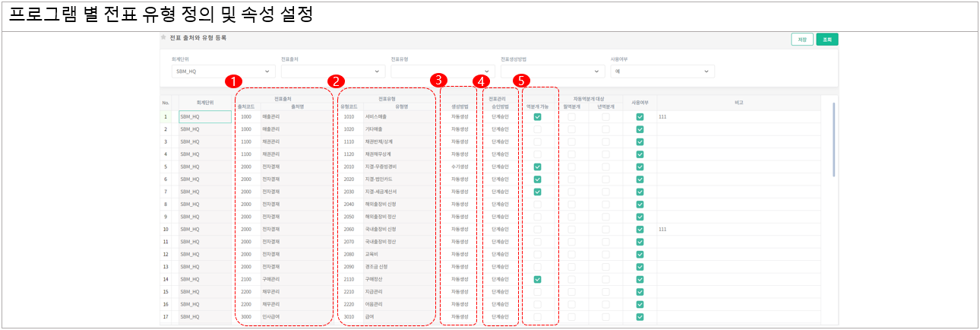Click the 비고 column header

pyautogui.click(x=738, y=103)
